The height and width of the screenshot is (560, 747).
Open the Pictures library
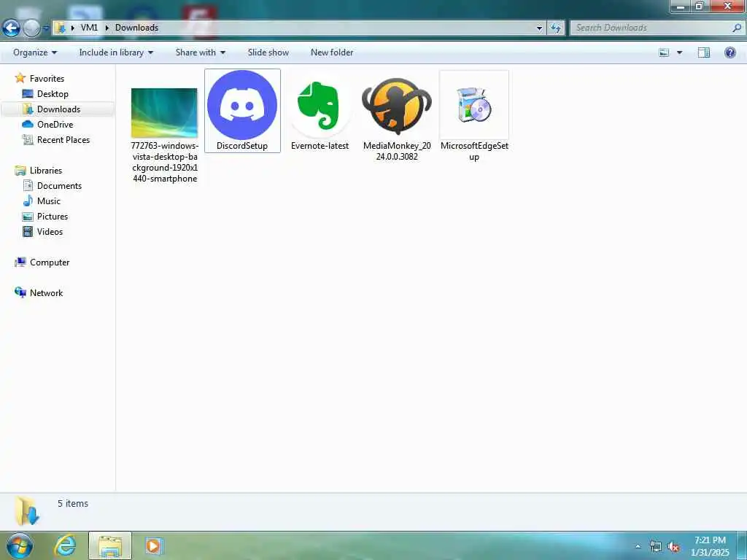pos(53,216)
